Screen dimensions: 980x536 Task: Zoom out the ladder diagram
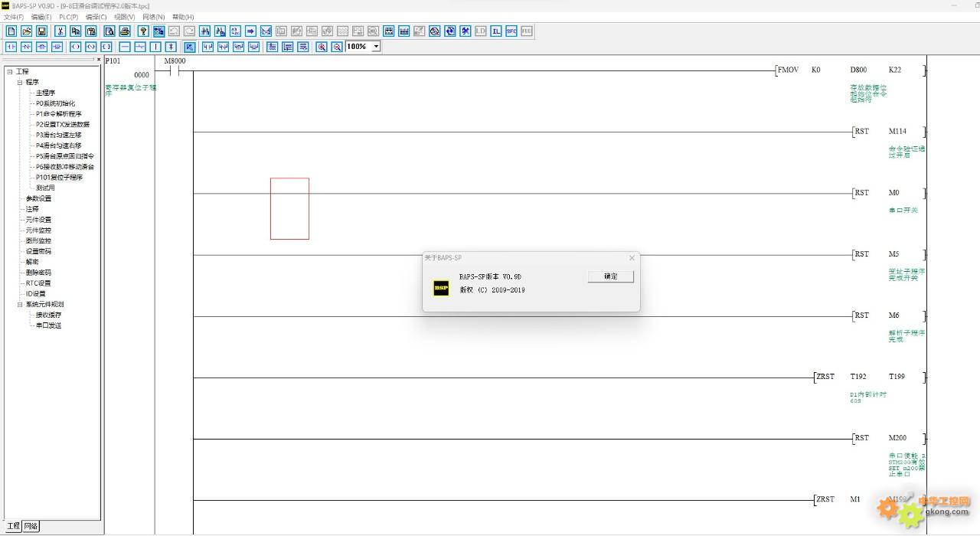[336, 47]
